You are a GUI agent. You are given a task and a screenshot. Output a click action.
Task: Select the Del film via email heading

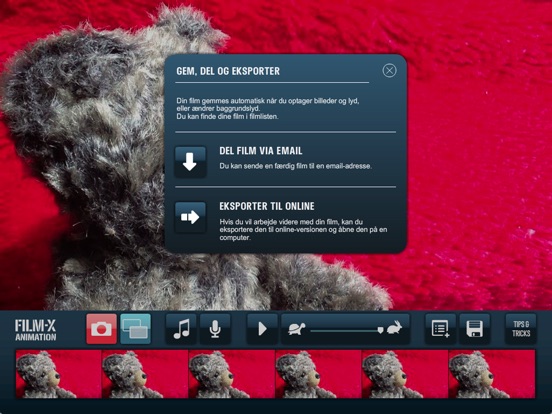coord(261,151)
